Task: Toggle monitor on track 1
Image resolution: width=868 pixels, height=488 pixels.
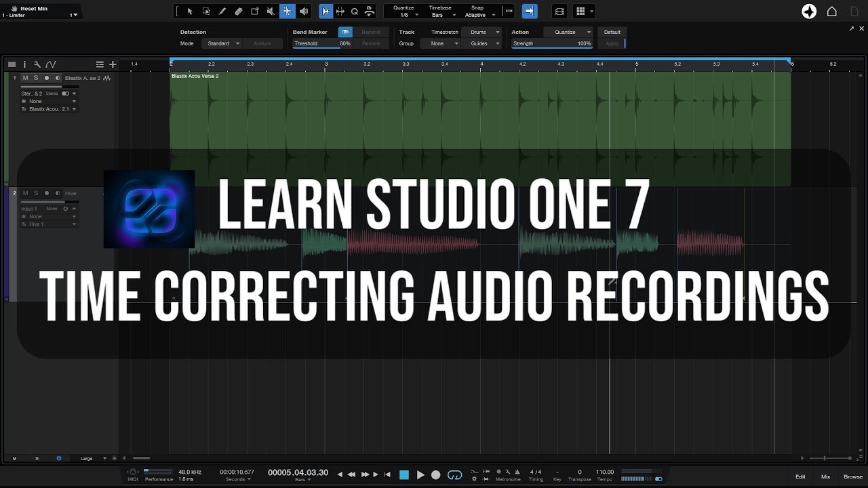Action: click(x=57, y=78)
